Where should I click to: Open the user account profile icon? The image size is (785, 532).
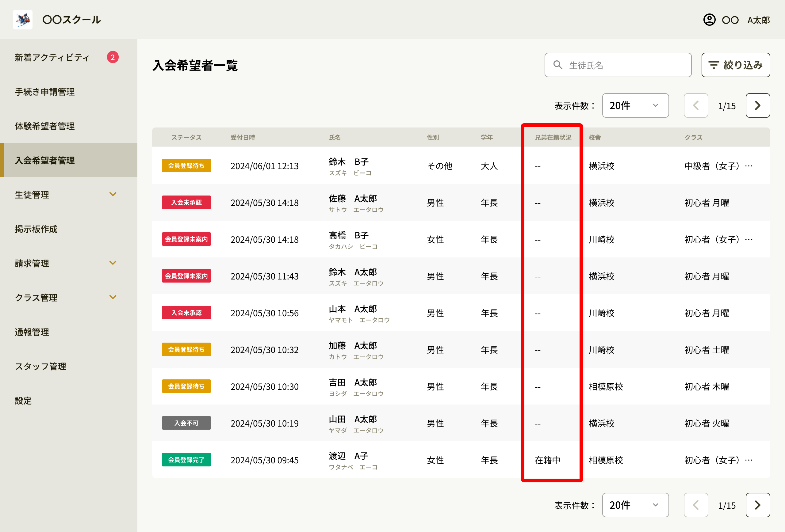[709, 20]
